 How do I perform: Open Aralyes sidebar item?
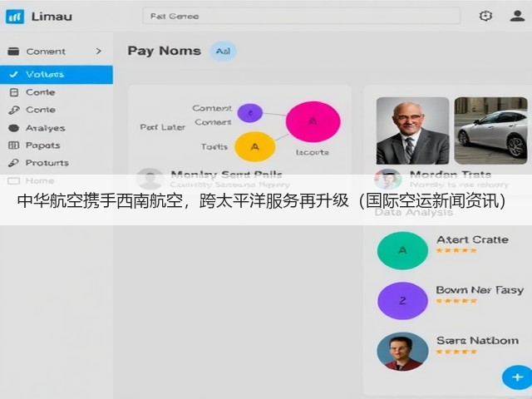[37, 128]
